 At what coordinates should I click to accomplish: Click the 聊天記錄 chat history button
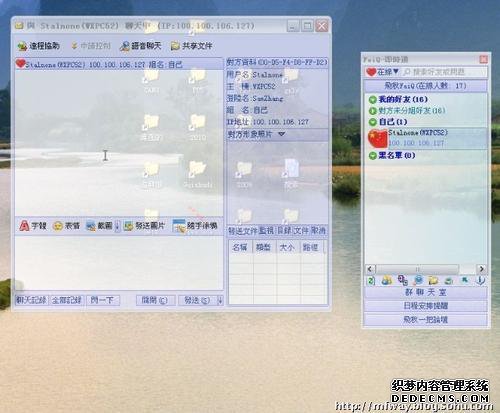(31, 300)
